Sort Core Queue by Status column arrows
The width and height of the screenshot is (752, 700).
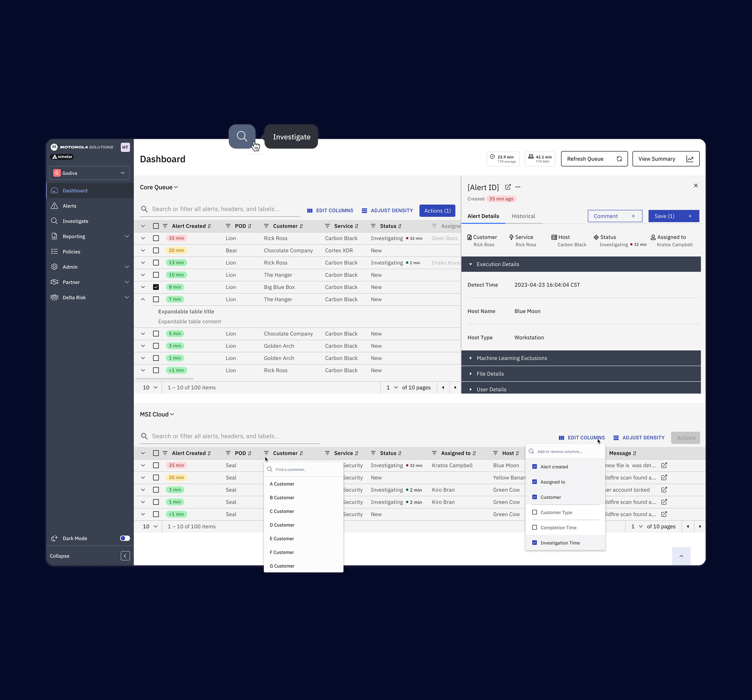(x=400, y=226)
